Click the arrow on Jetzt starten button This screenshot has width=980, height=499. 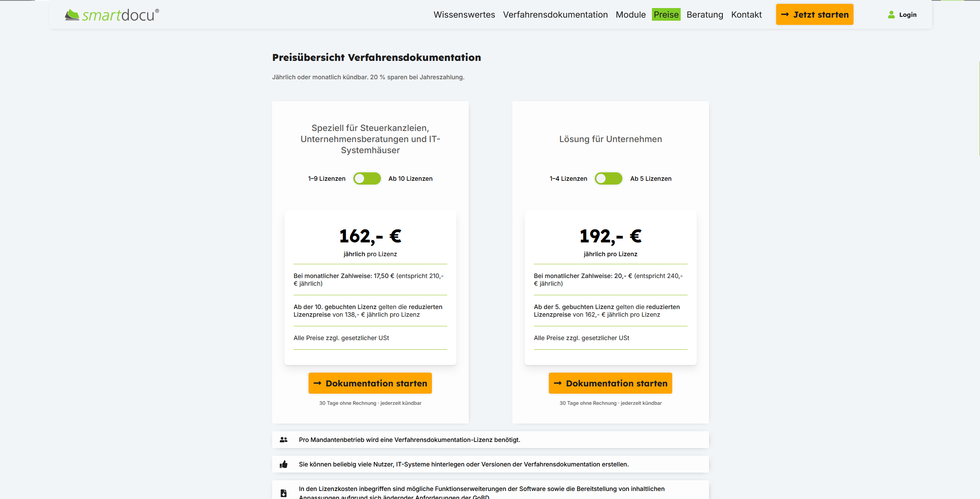click(785, 15)
